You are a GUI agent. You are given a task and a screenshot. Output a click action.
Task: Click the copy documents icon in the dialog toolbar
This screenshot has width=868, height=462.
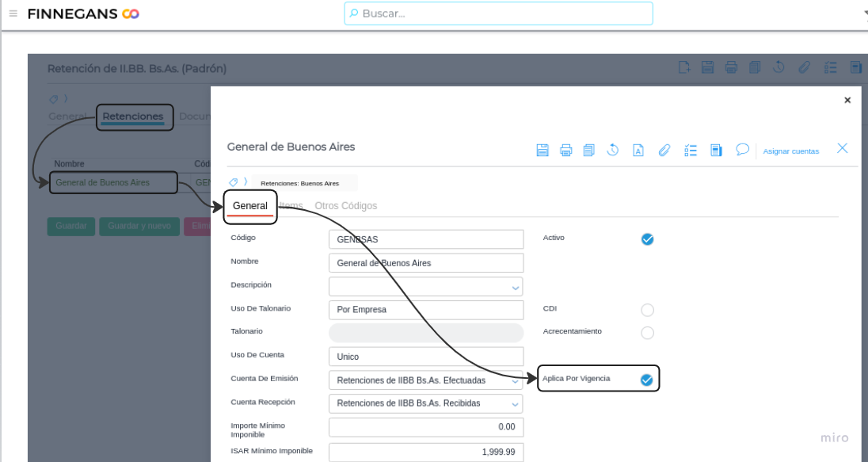[x=588, y=150]
